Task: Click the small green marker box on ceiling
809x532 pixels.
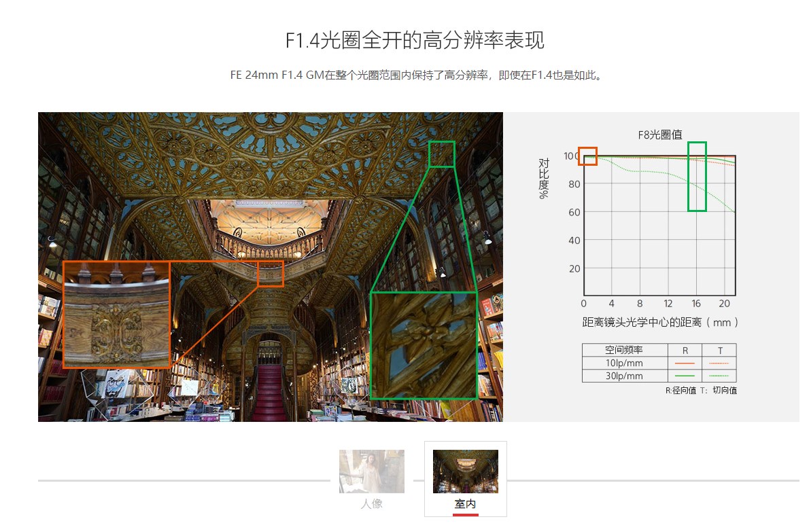Action: (441, 154)
